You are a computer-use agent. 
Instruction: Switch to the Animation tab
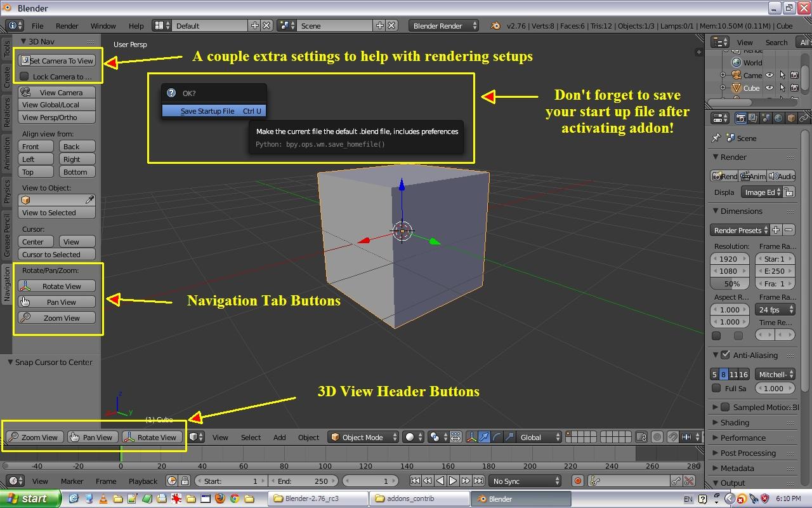7,152
